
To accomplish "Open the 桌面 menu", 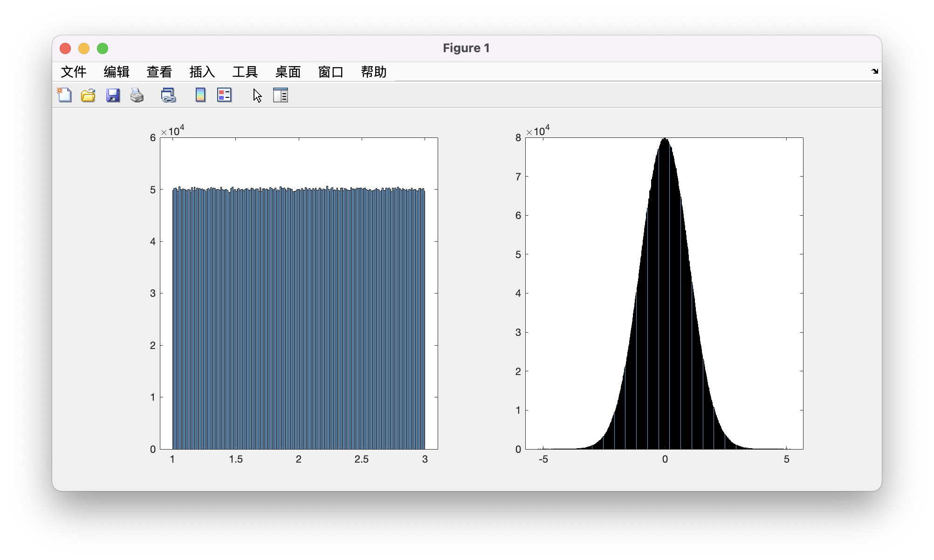I will pos(288,72).
